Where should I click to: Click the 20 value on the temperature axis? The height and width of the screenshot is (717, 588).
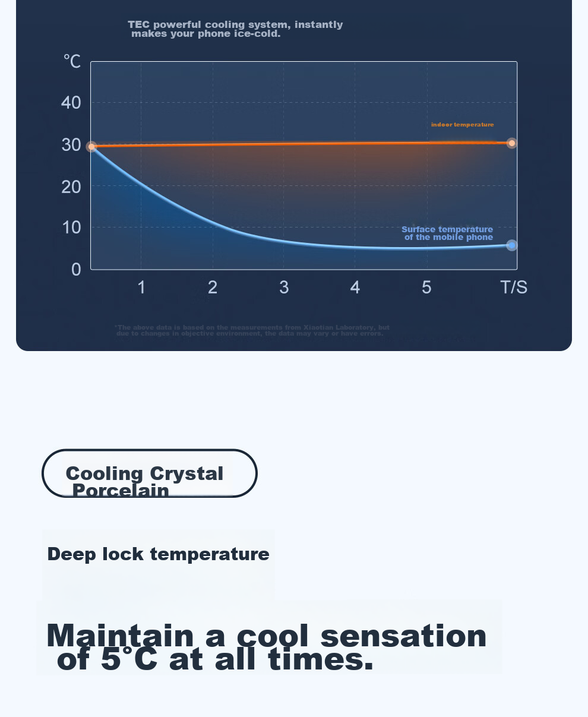(71, 187)
